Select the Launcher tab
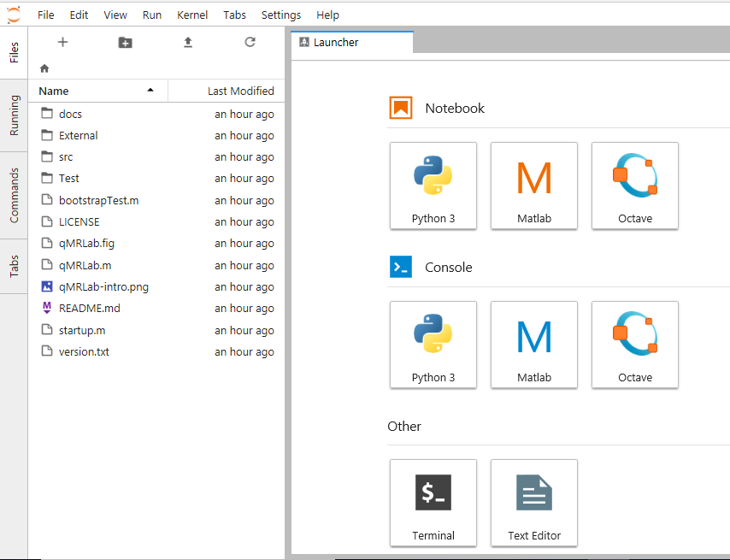The height and width of the screenshot is (560, 730). click(352, 43)
